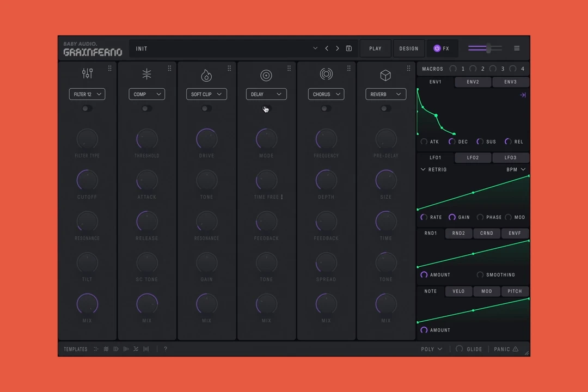Screen dimensions: 588x392
Task: Enable the Comp module switch
Action: tap(146, 108)
